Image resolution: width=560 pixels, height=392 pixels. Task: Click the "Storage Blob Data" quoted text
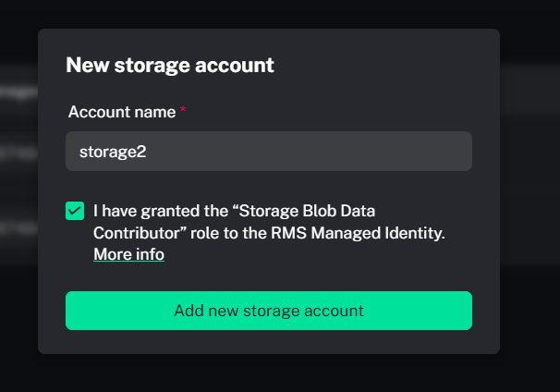pos(307,211)
